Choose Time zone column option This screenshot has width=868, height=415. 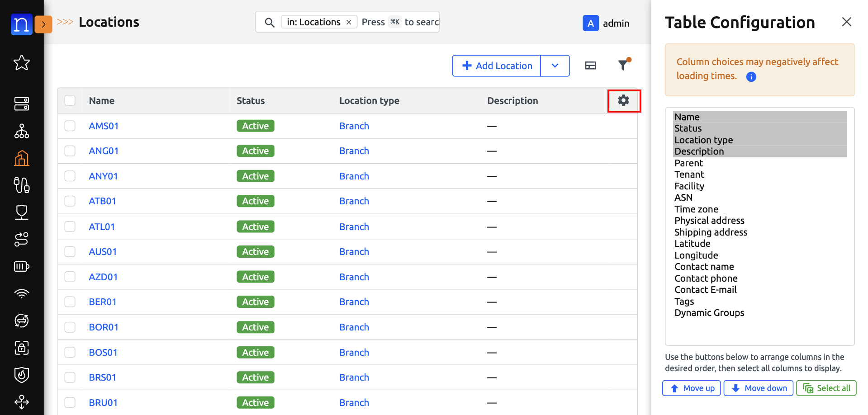coord(696,209)
